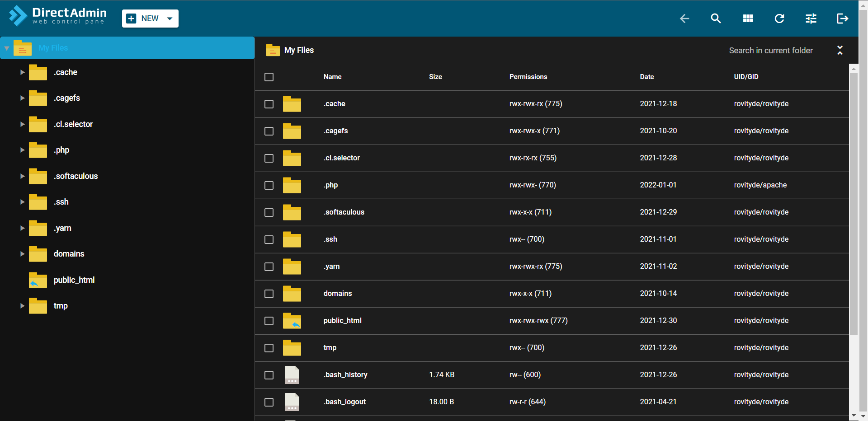Open search with the magnifier icon

[716, 19]
